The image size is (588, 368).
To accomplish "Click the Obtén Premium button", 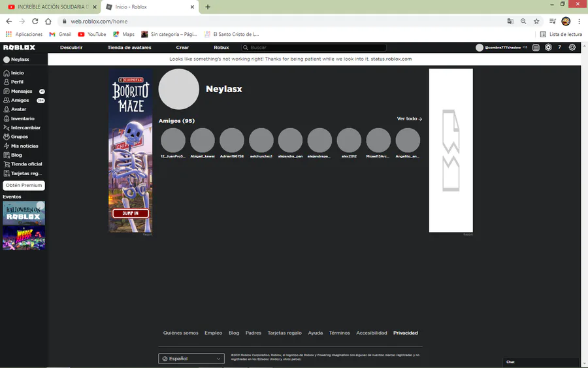I will click(24, 186).
